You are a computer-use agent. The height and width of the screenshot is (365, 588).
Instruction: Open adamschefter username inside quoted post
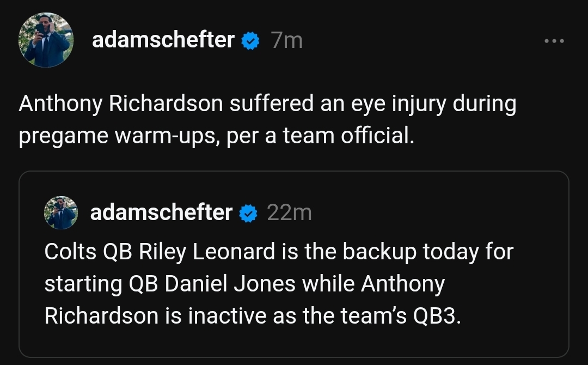pyautogui.click(x=161, y=212)
